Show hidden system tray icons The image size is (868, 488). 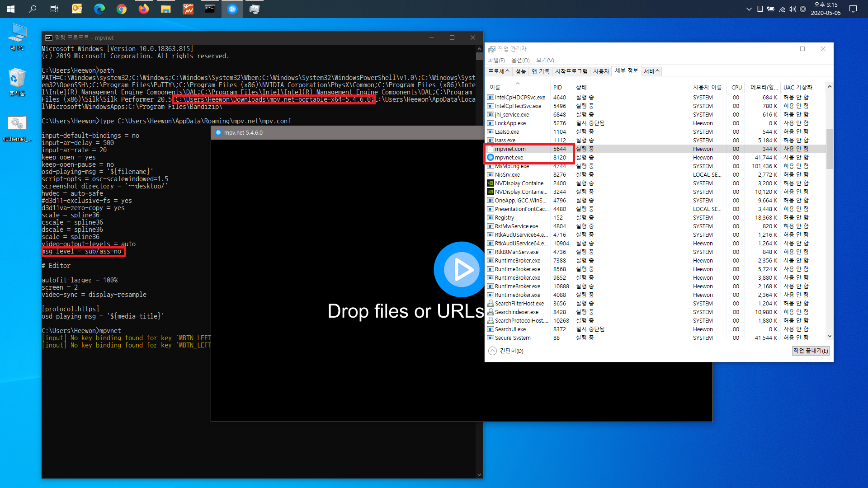click(x=749, y=9)
